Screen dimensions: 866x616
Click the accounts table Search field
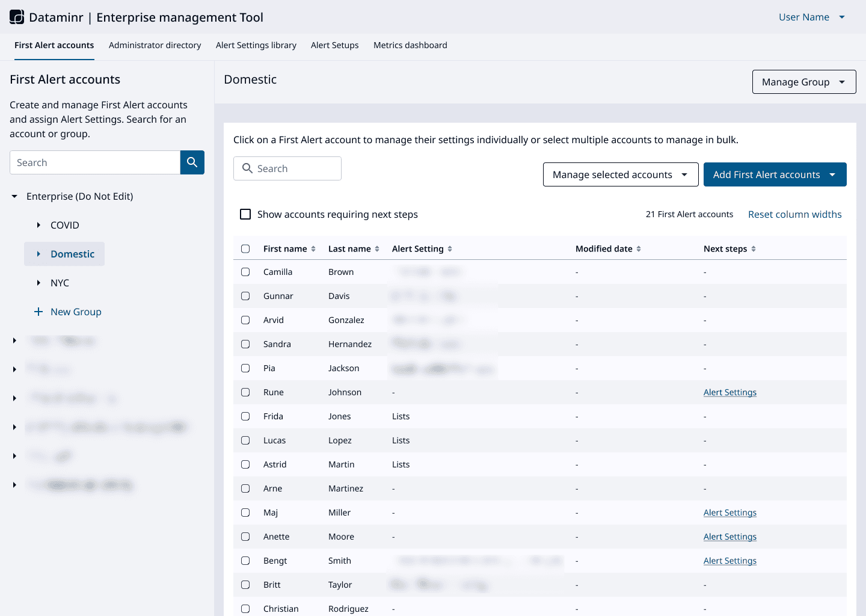point(287,168)
